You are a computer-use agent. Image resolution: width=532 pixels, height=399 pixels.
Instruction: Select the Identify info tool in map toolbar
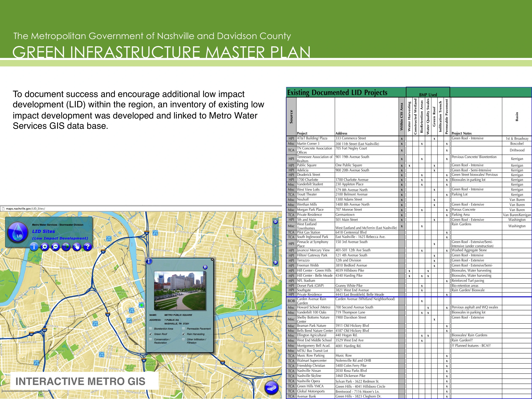click(34, 247)
